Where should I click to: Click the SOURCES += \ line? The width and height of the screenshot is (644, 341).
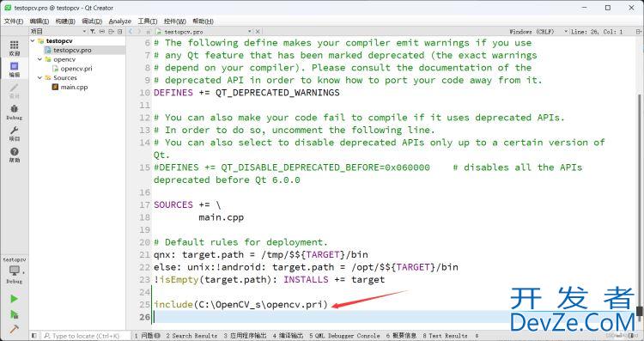187,204
